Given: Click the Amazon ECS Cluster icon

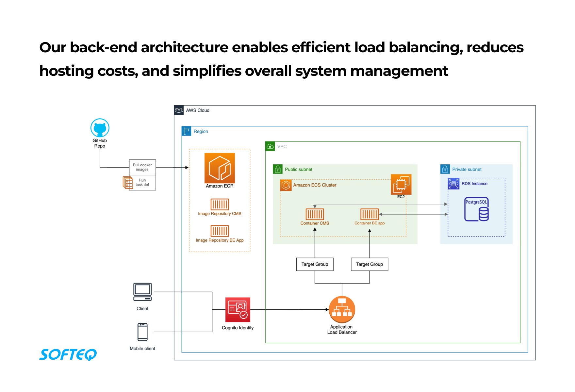Looking at the screenshot, I should [286, 185].
